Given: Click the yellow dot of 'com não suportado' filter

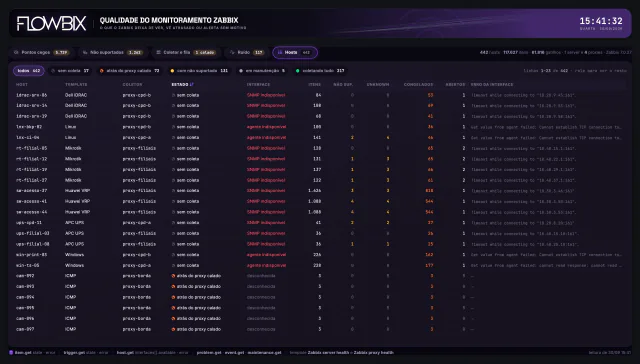Looking at the screenshot, I should pos(172,71).
